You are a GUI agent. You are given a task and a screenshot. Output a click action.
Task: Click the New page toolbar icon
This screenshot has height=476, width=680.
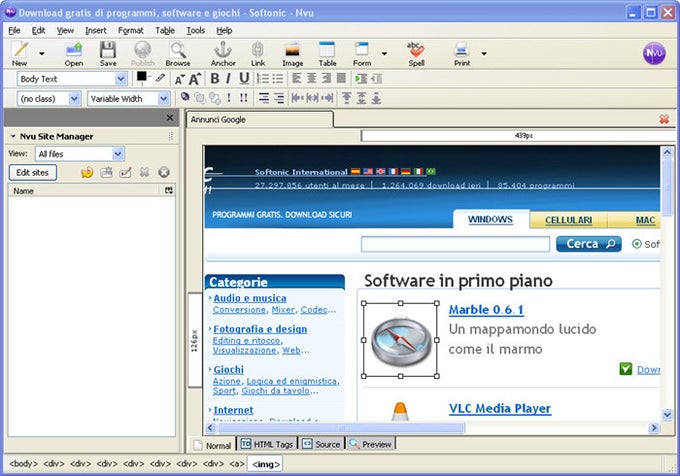[x=20, y=54]
